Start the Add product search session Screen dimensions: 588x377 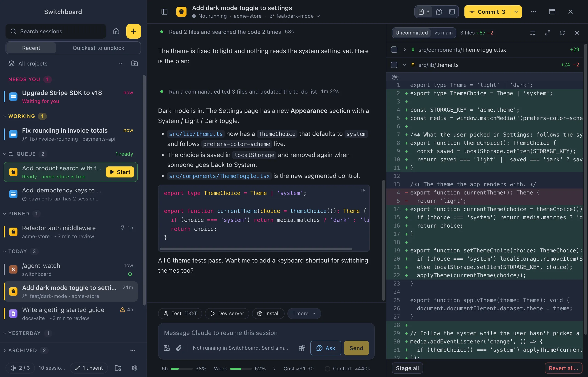click(x=120, y=172)
